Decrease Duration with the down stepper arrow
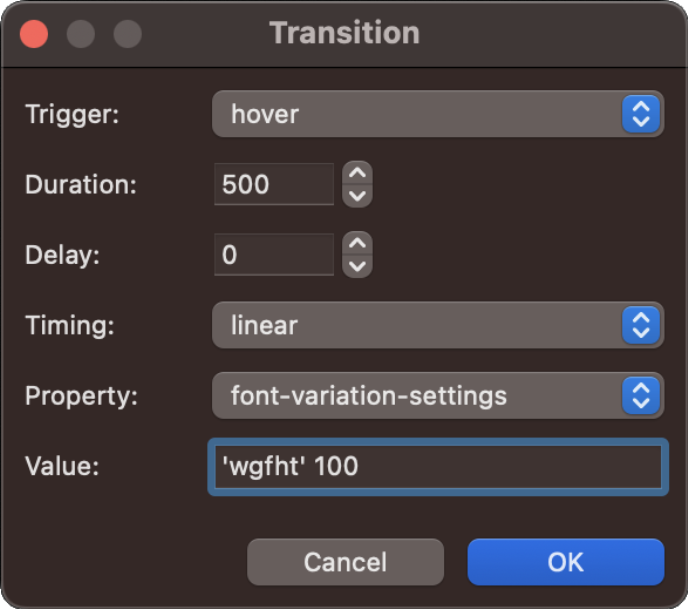Viewport: 689px width, 610px height. 357,196
